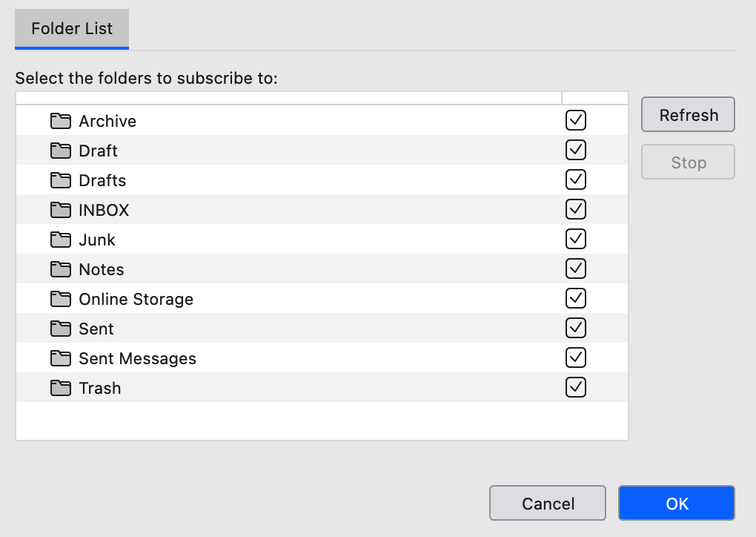Click the Online Storage folder icon
The image size is (756, 537).
coord(61,299)
